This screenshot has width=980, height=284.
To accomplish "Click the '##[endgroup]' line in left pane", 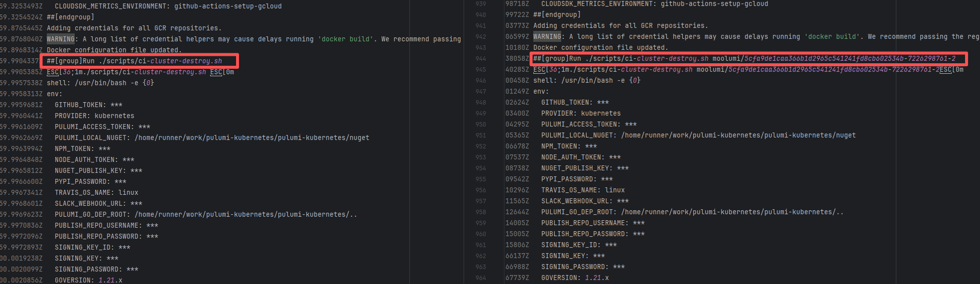I will point(70,17).
